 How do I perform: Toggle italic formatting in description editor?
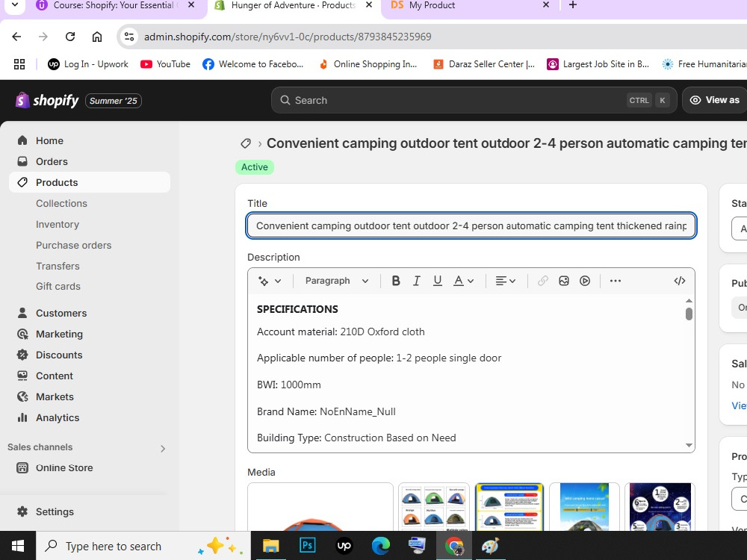[x=416, y=281]
